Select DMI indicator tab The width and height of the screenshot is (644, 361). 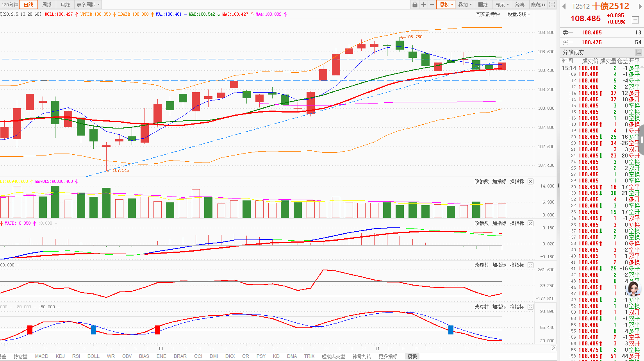tap(214, 356)
